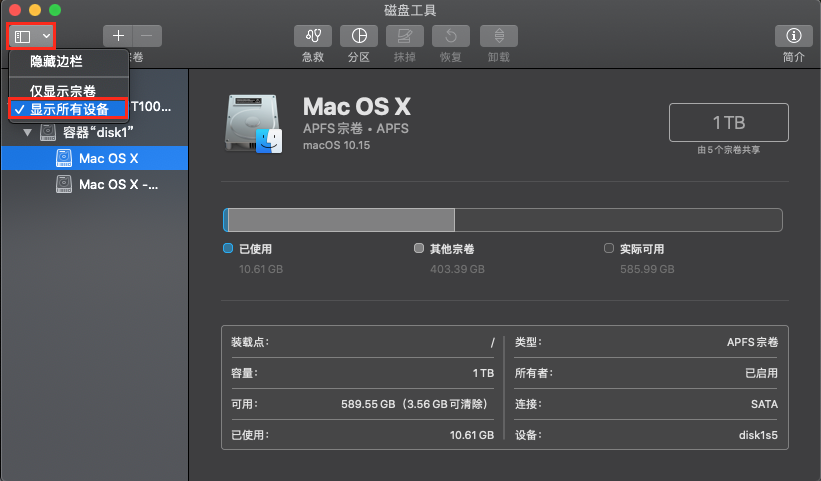Click the 1 TB capacity box
The width and height of the screenshot is (821, 481).
point(728,122)
